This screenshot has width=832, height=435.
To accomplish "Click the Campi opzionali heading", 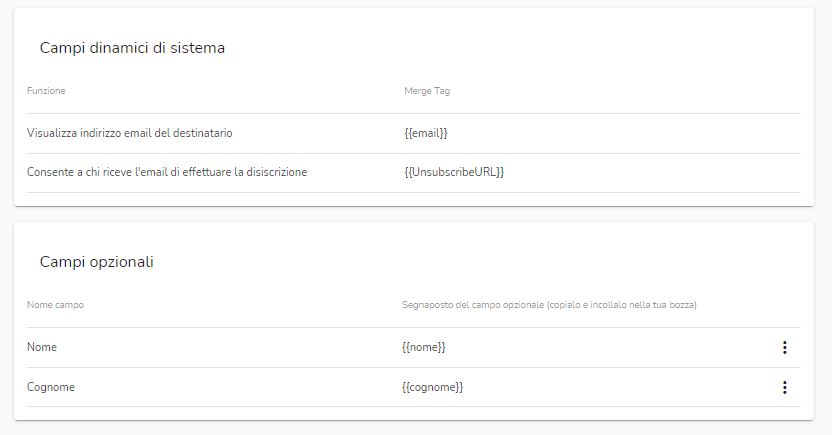I will coord(97,262).
